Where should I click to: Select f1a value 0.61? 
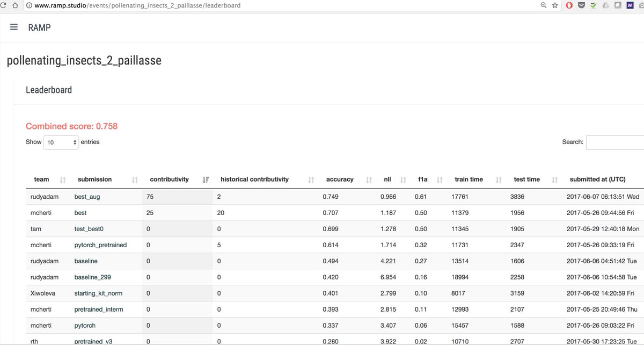(421, 197)
